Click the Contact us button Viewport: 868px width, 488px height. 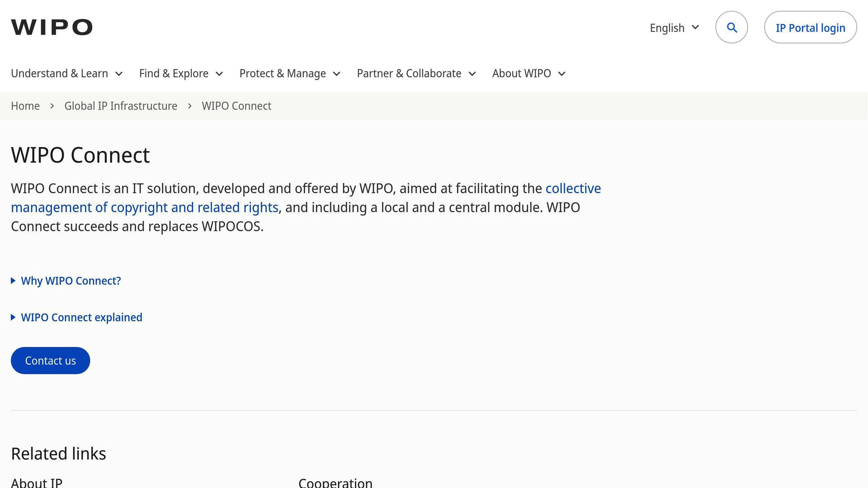pyautogui.click(x=50, y=360)
